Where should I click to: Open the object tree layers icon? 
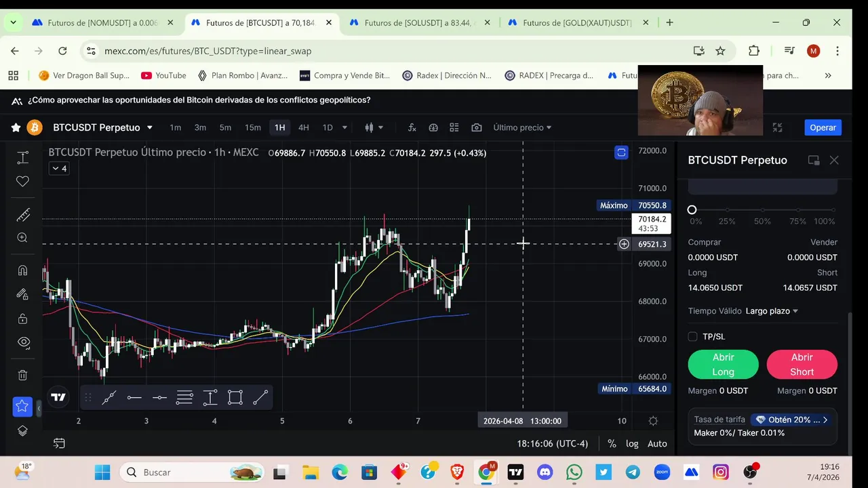point(22,430)
